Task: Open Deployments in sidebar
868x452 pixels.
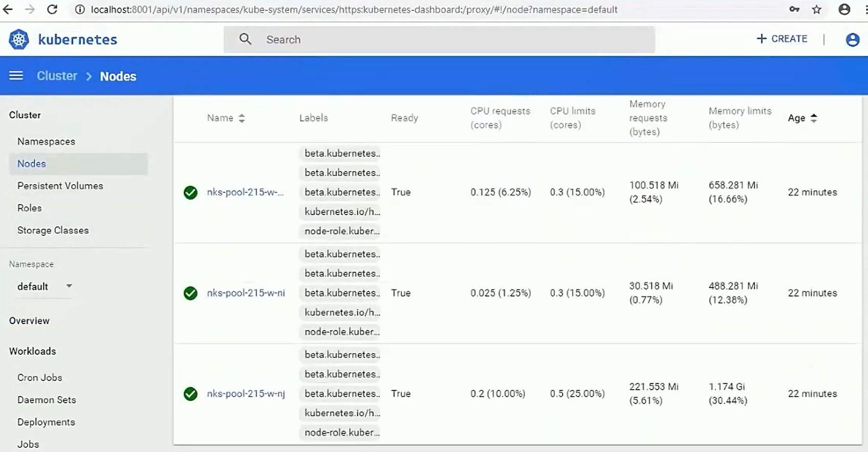Action: (46, 422)
